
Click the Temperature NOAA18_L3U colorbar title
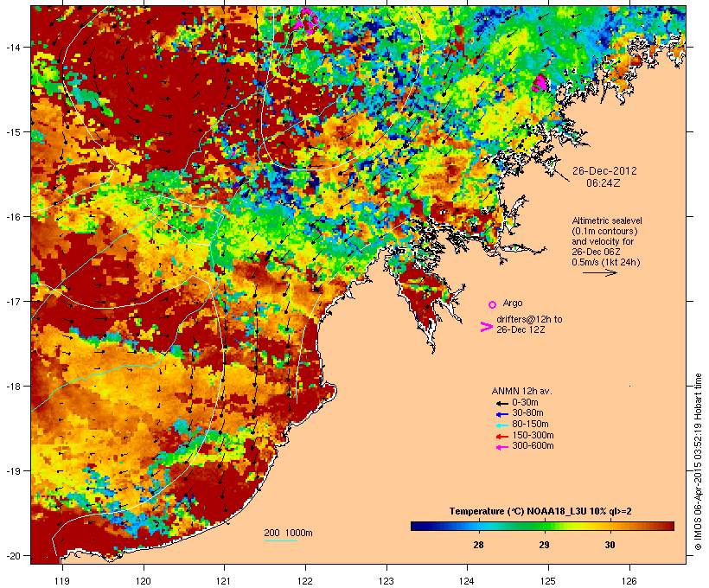click(540, 511)
